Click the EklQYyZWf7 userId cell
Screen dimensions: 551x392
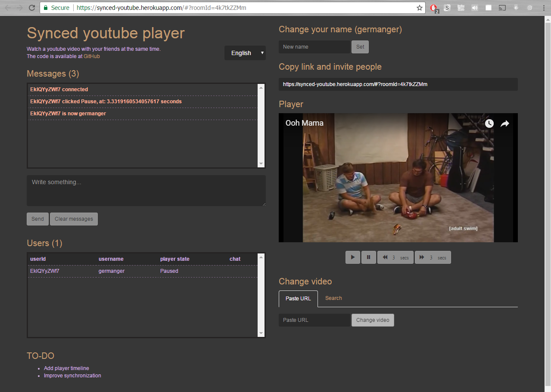(x=45, y=271)
